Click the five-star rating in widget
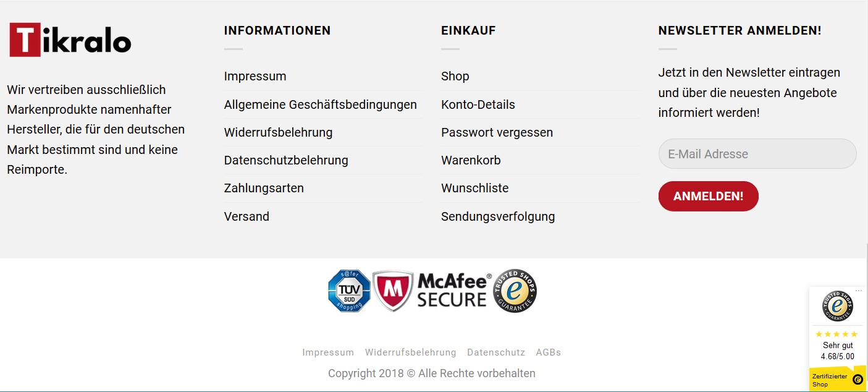868x392 pixels. coord(837,334)
